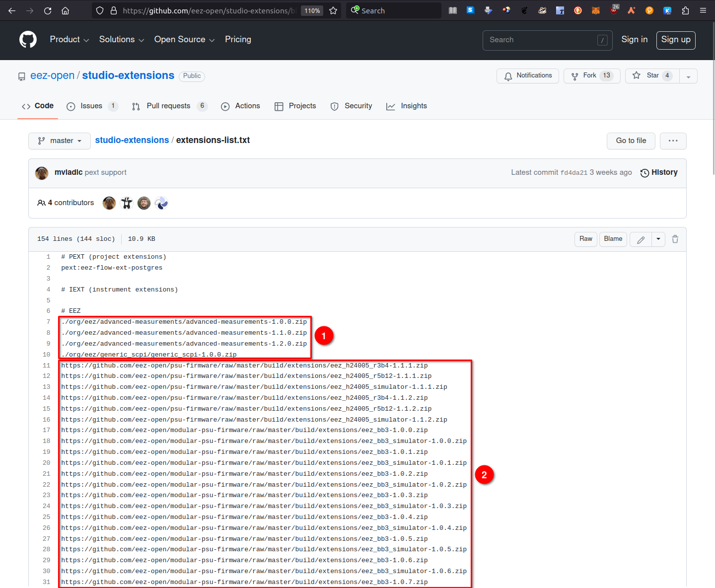Click the "4 contributors" label
This screenshot has height=588, width=715.
(66, 203)
